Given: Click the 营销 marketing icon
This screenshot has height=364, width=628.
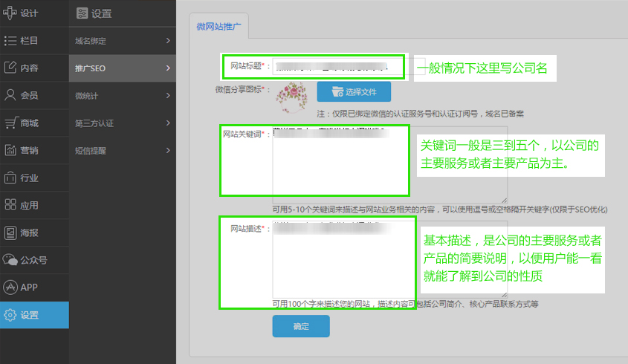Looking at the screenshot, I should tap(10, 150).
